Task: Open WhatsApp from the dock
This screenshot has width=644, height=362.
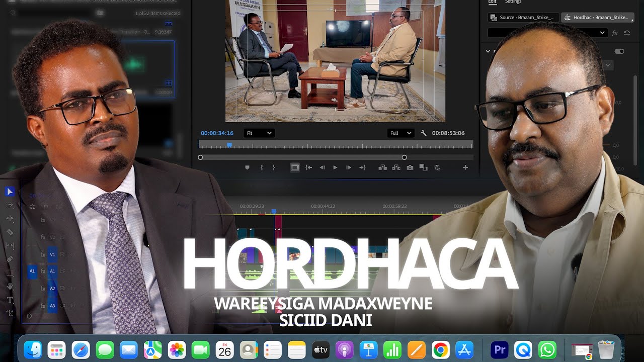Action: click(547, 349)
